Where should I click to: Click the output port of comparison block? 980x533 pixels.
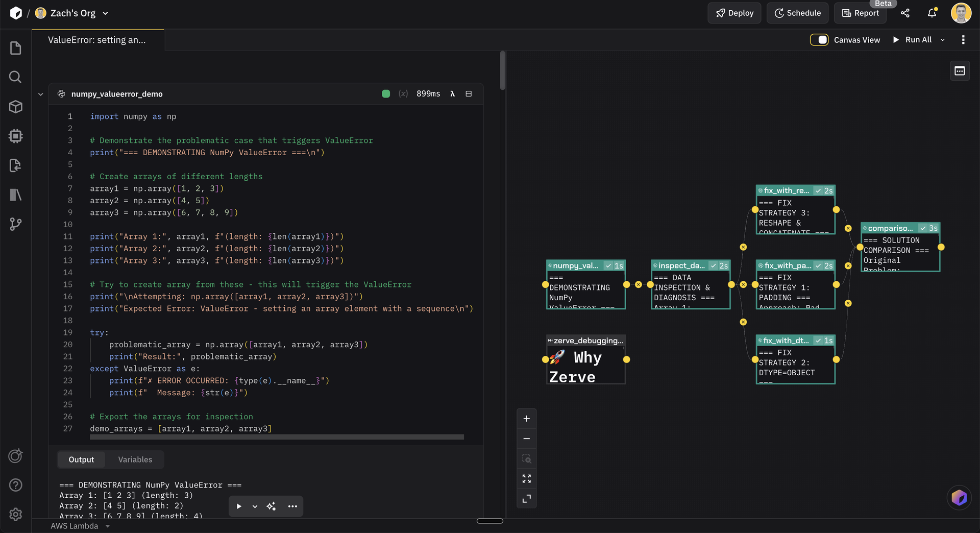pyautogui.click(x=941, y=247)
